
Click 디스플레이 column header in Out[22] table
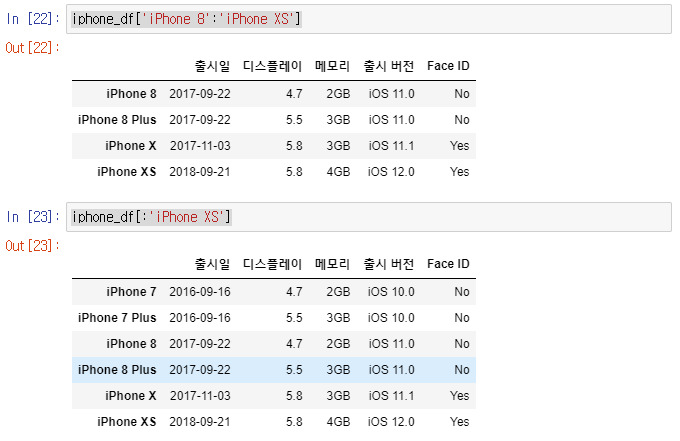[272, 66]
